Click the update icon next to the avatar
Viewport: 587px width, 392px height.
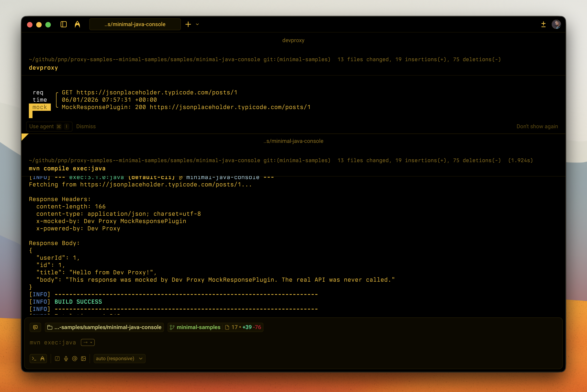click(x=543, y=24)
